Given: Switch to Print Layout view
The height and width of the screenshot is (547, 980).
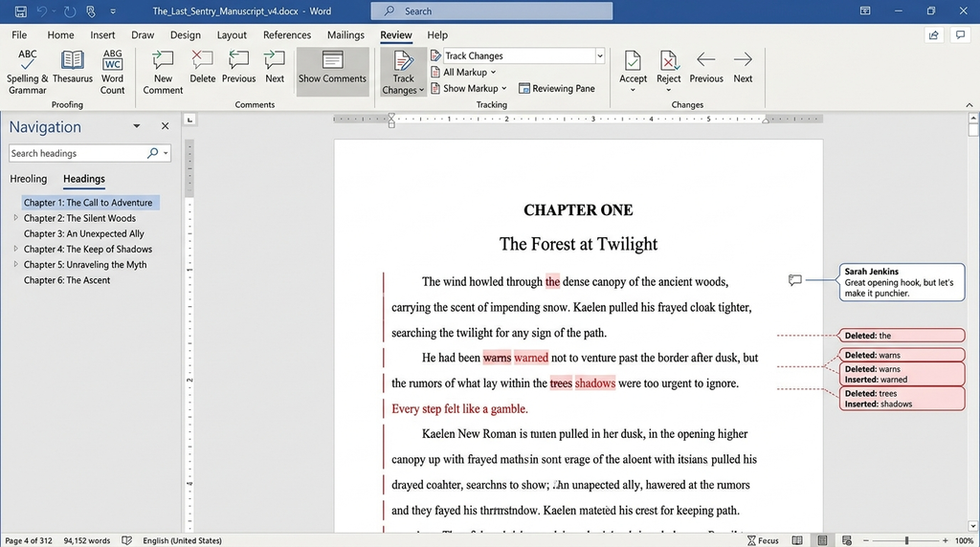Looking at the screenshot, I should [822, 540].
